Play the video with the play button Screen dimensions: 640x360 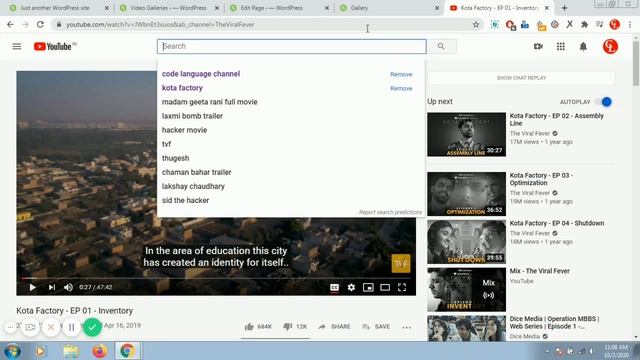(x=32, y=287)
